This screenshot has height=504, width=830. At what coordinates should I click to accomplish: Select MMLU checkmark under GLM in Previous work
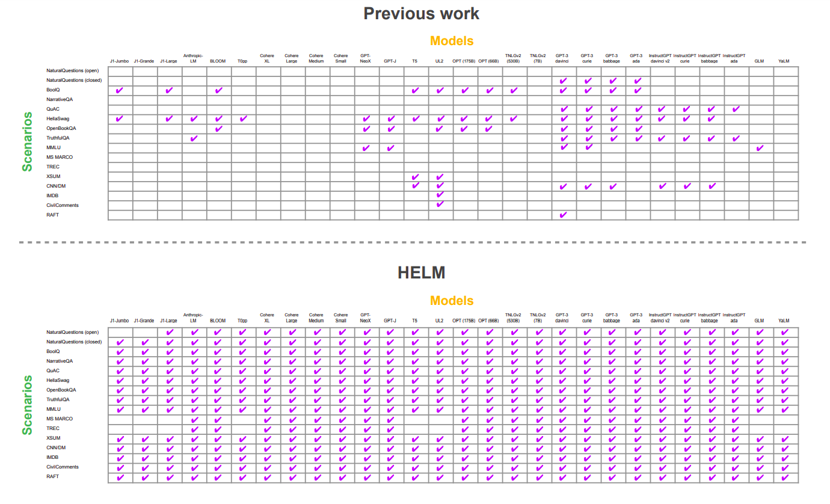click(760, 148)
